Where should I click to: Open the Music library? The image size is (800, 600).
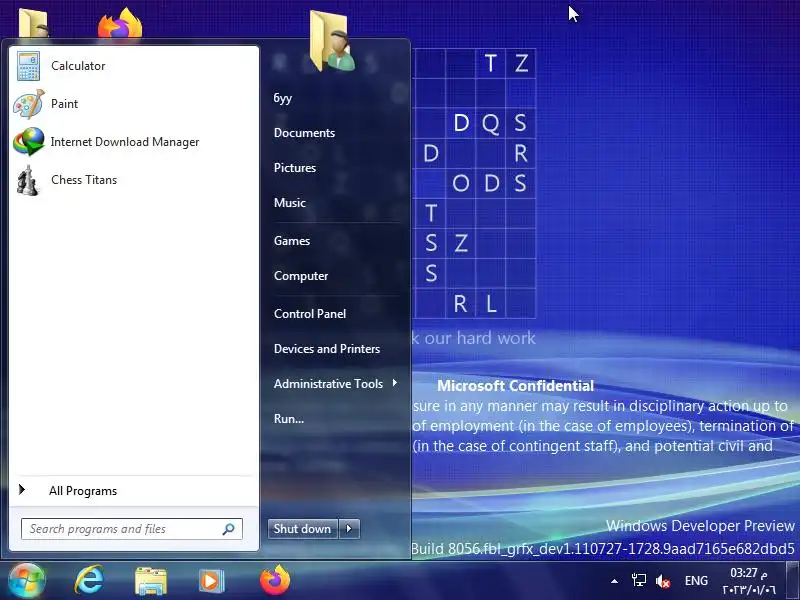click(x=290, y=203)
